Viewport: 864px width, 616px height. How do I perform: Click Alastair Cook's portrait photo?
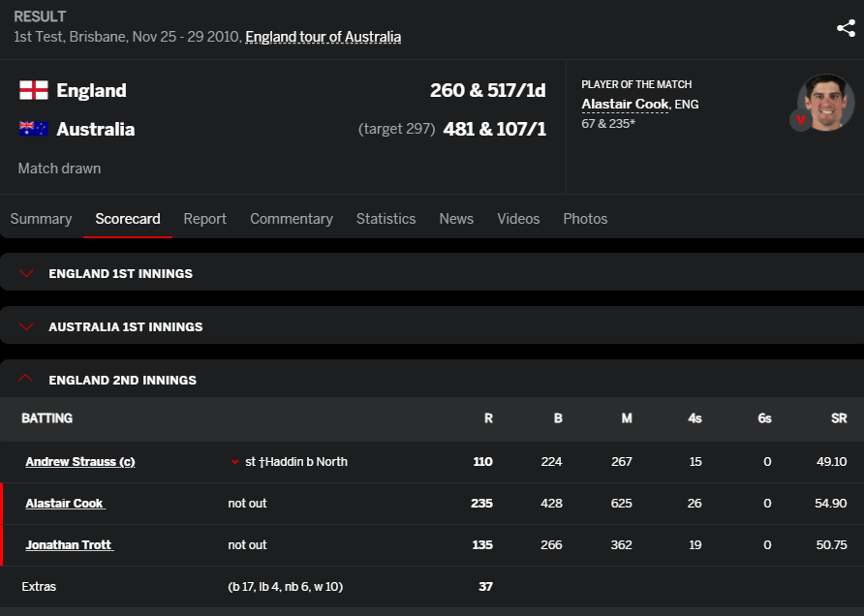click(x=826, y=103)
